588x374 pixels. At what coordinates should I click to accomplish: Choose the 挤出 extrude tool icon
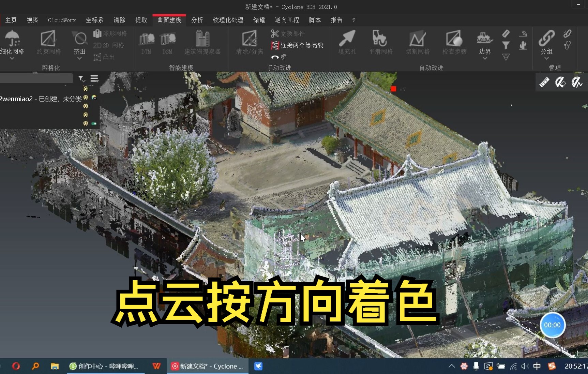pyautogui.click(x=80, y=39)
